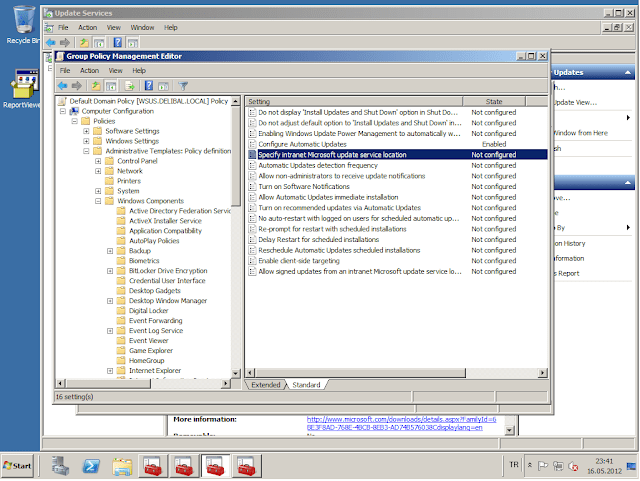640x481 pixels.
Task: Open the Action menu in Group Policy Editor
Action: [89, 71]
